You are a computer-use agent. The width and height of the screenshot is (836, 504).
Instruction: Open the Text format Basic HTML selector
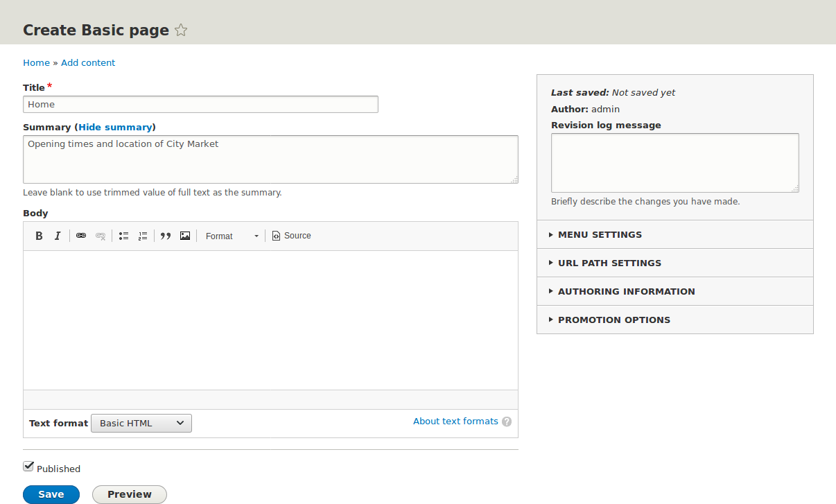tap(141, 423)
